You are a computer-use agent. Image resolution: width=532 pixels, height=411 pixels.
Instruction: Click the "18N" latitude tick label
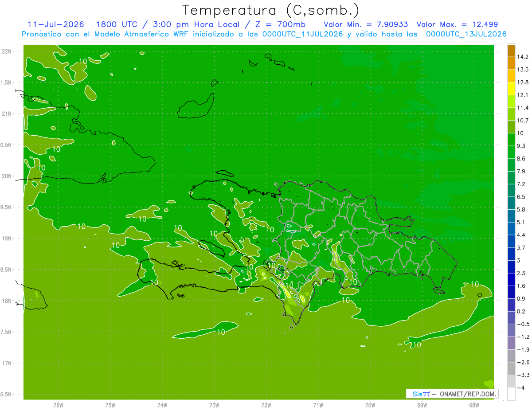[8, 301]
